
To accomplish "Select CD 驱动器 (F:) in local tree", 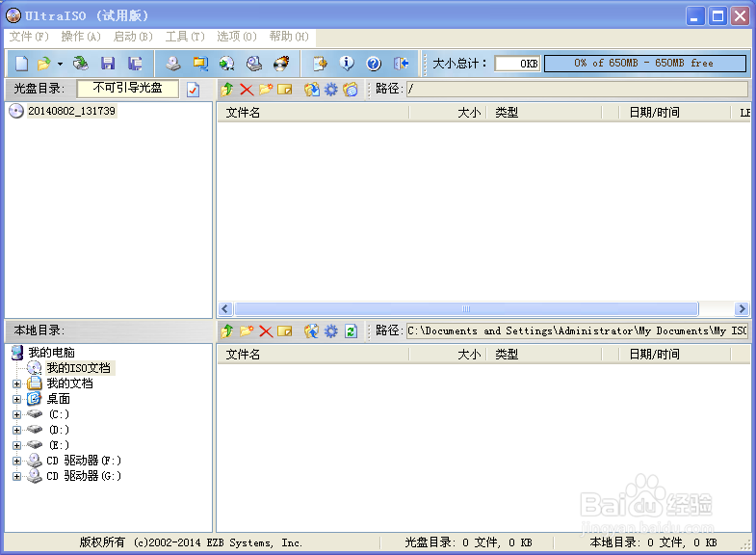I will tap(84, 461).
